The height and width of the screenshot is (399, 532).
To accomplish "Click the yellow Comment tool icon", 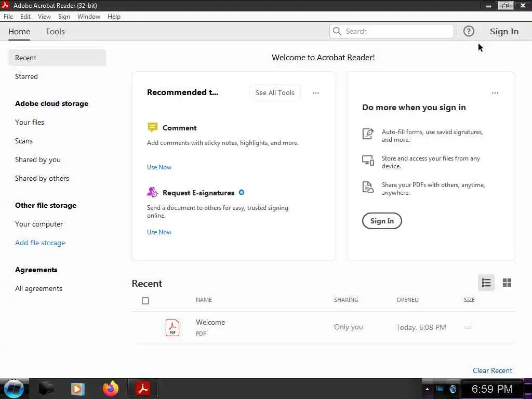I will (x=152, y=127).
